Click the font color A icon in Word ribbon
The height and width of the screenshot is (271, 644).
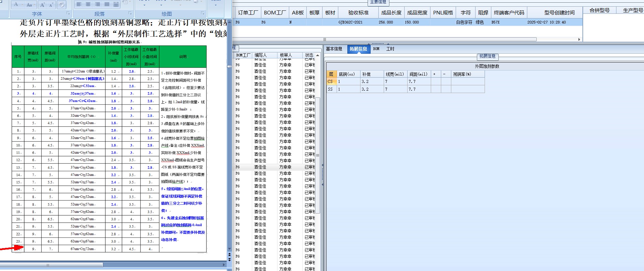coord(16,4)
